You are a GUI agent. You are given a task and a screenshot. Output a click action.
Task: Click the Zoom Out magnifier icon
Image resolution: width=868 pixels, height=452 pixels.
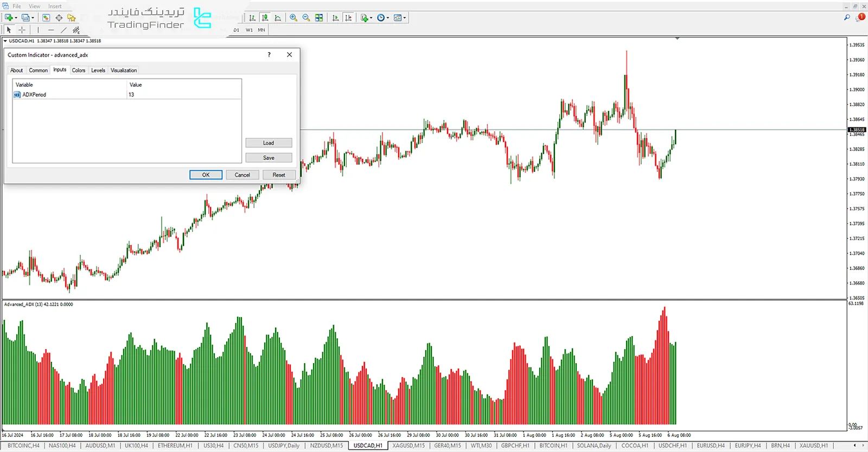tap(306, 18)
